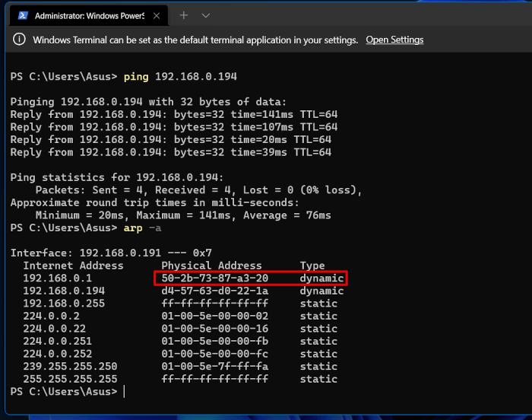The image size is (532, 420).
Task: Click the 'Internet Address' column header
Action: (x=73, y=266)
